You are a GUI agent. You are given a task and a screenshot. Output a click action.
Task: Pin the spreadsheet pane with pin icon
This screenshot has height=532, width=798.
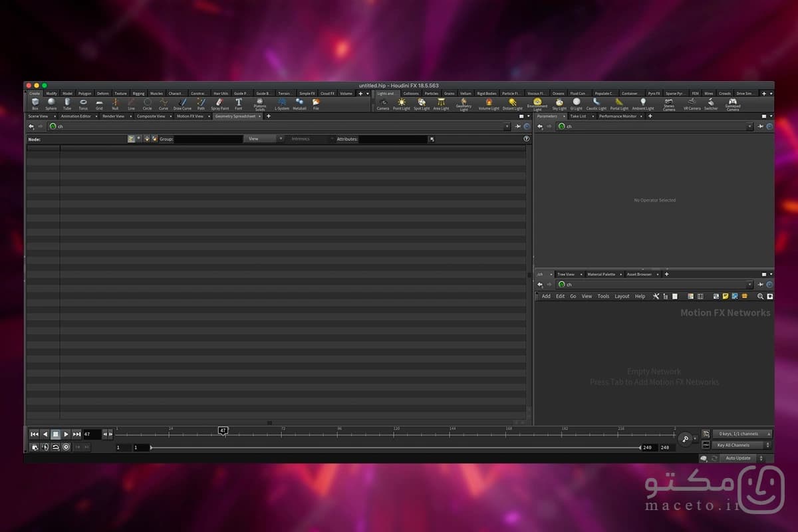[518, 126]
